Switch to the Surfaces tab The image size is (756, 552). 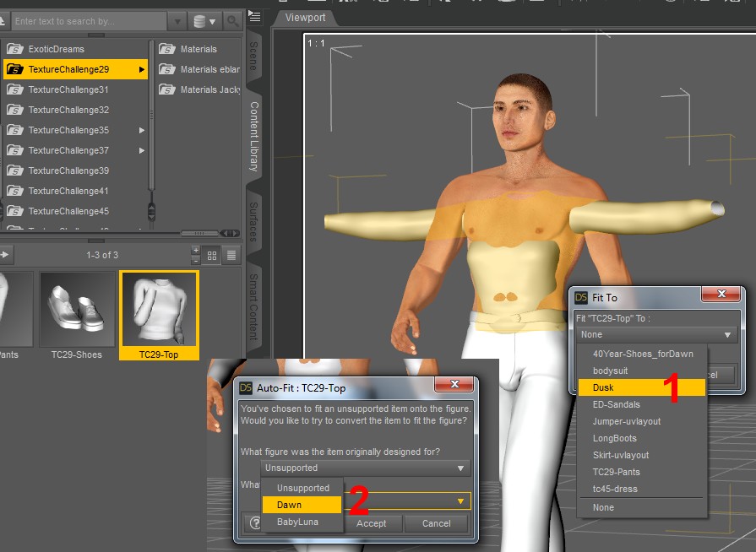pyautogui.click(x=253, y=222)
